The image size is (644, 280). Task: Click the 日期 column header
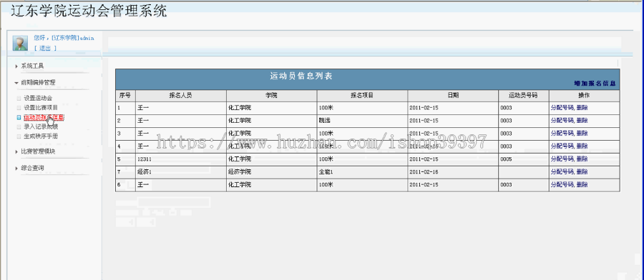click(453, 96)
